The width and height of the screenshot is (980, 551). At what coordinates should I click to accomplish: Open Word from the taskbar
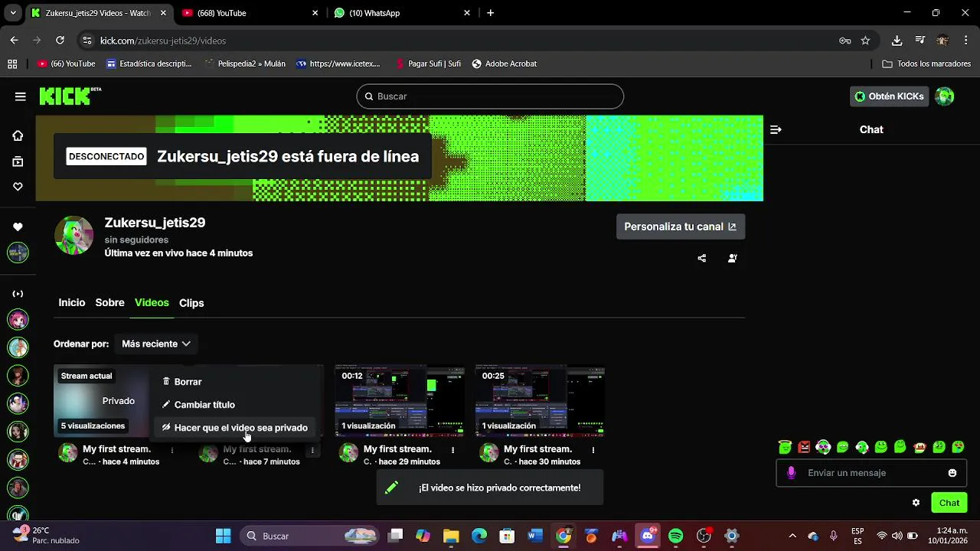click(x=534, y=536)
